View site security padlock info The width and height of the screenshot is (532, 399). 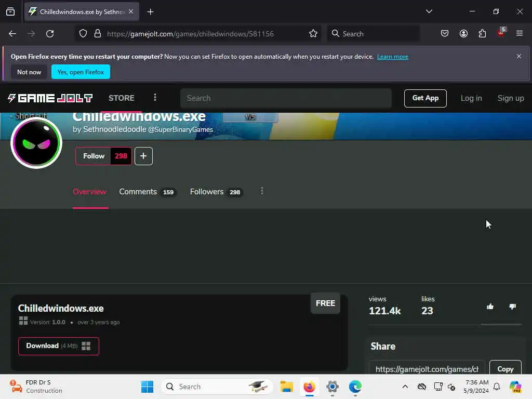[98, 34]
